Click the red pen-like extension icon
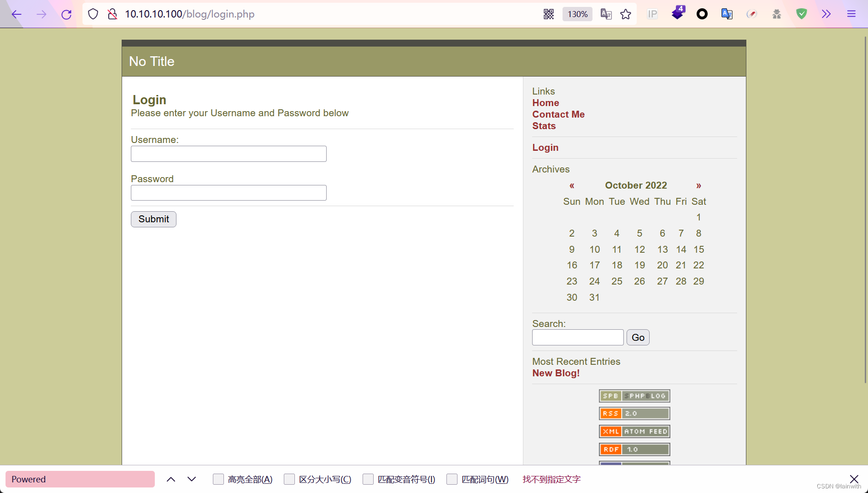The image size is (868, 493). [x=752, y=14]
